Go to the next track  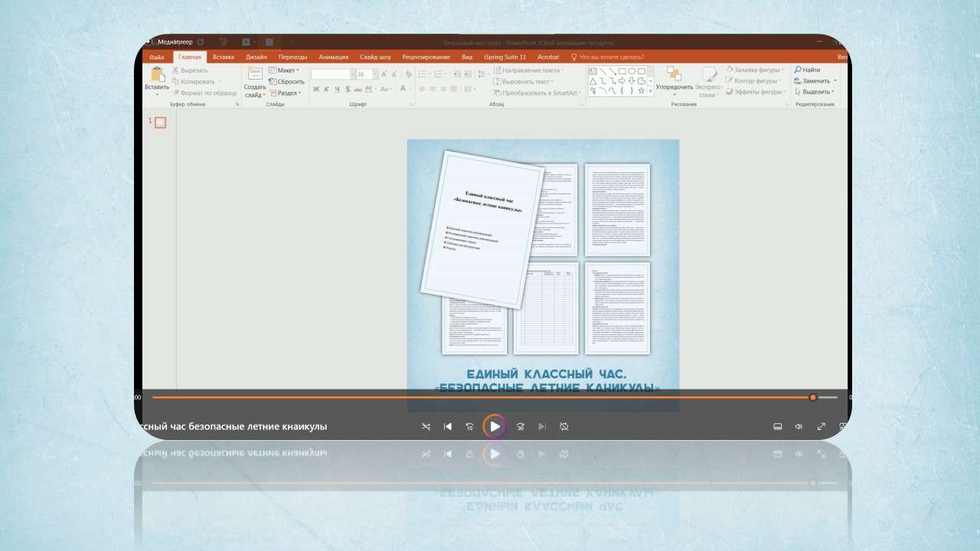click(x=542, y=426)
